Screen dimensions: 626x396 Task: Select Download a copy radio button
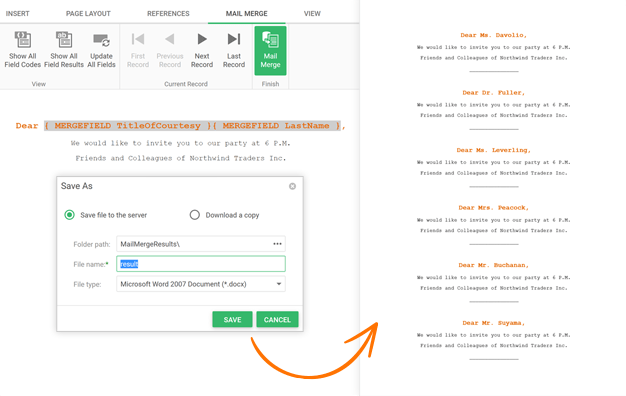194,215
